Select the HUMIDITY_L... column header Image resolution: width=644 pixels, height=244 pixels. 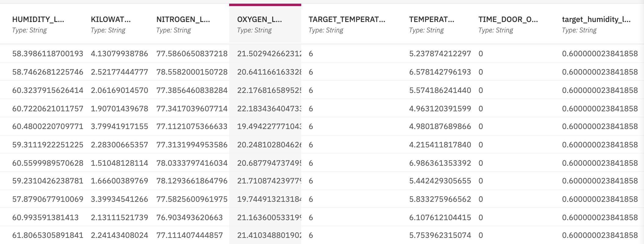click(x=38, y=20)
